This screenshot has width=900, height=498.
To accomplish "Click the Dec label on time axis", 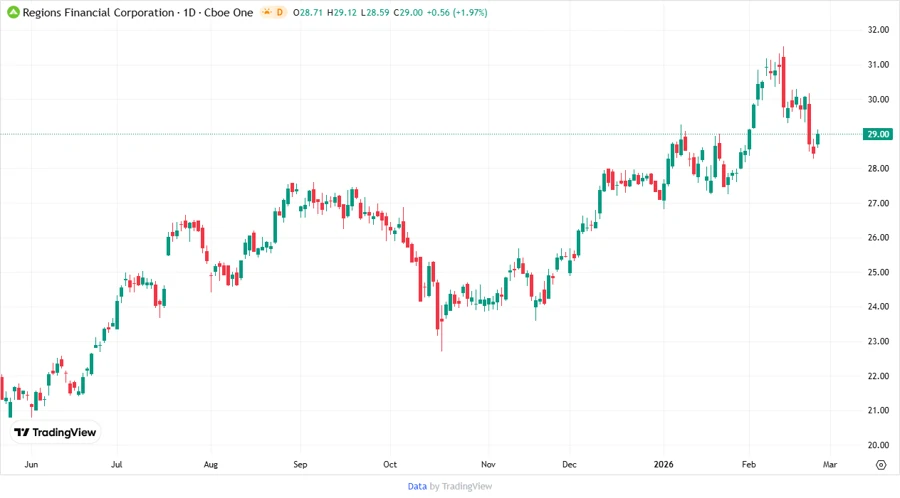I will click(x=569, y=465).
